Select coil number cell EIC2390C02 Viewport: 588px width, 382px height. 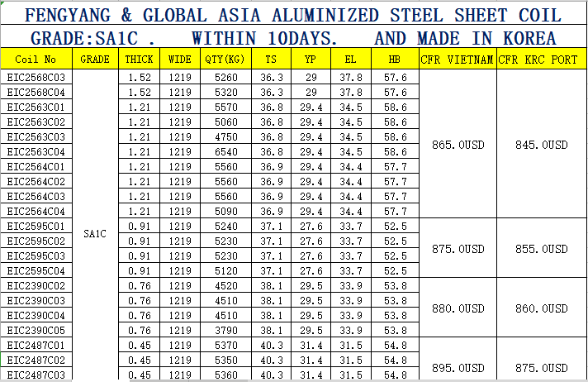click(36, 285)
